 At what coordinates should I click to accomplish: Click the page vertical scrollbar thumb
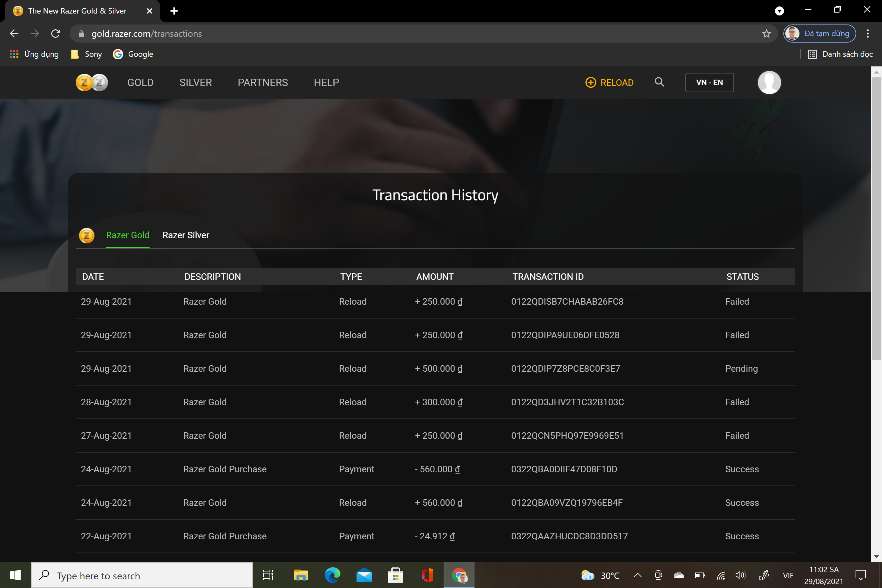pyautogui.click(x=876, y=218)
